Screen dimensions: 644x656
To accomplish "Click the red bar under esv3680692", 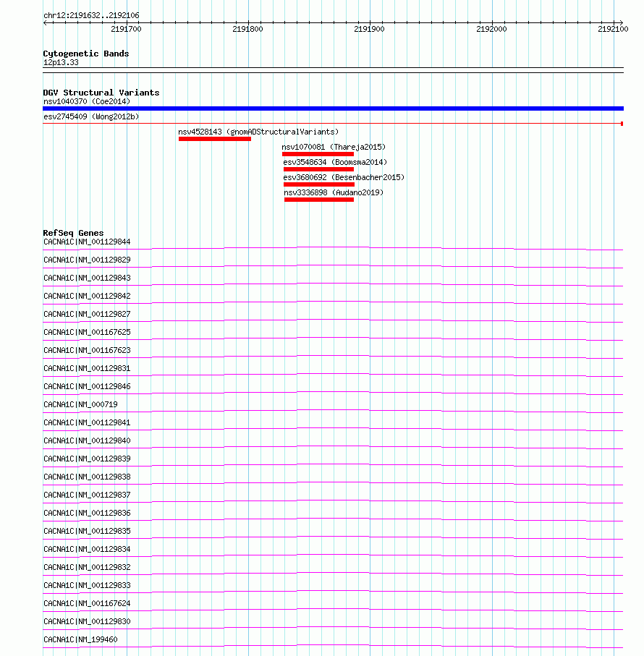I will click(x=319, y=184).
